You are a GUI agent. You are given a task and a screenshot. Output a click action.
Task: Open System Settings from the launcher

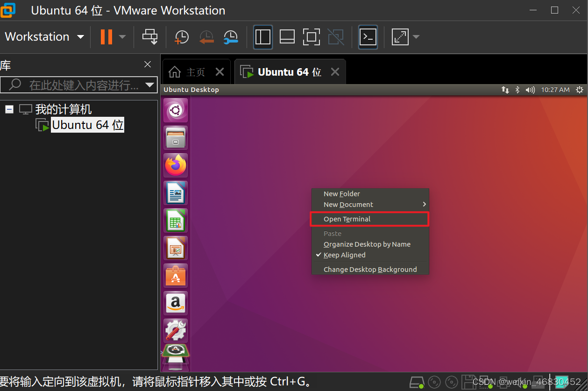point(176,331)
